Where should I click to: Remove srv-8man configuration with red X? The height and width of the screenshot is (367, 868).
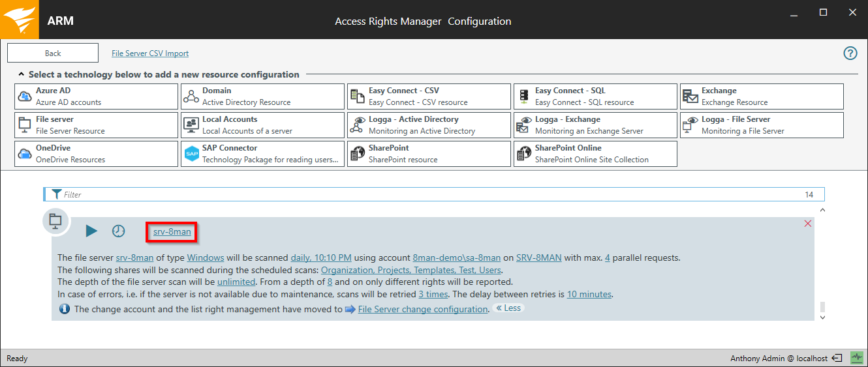coord(808,224)
